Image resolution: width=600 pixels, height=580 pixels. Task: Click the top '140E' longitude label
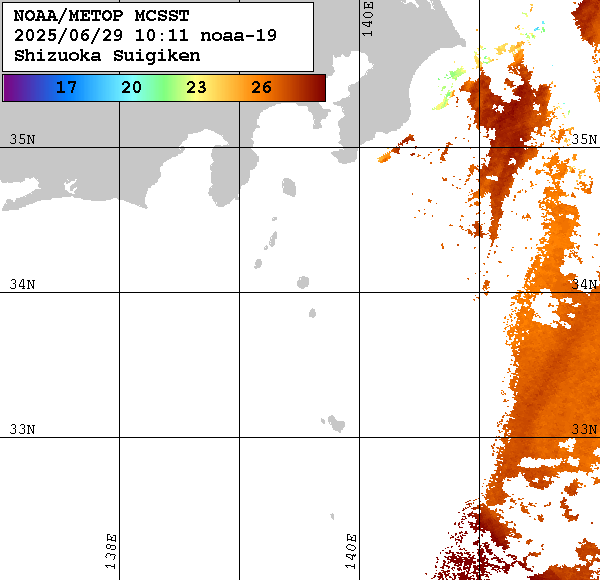(367, 19)
